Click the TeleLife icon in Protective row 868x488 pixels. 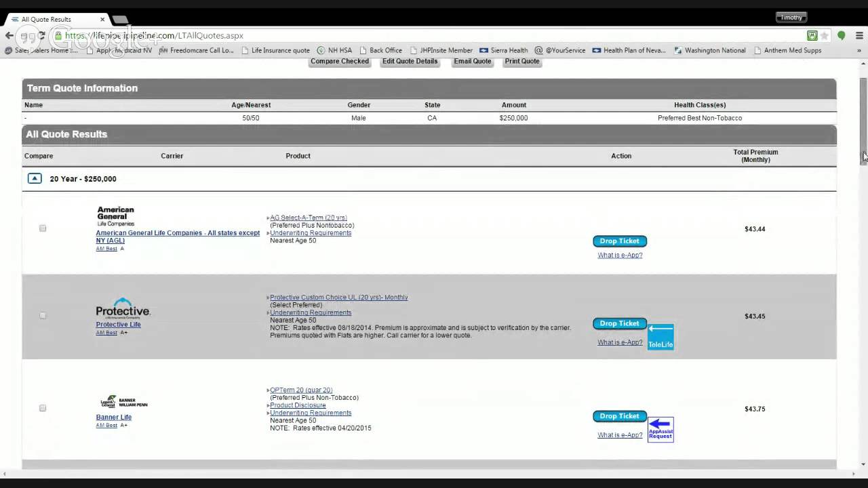coord(660,337)
